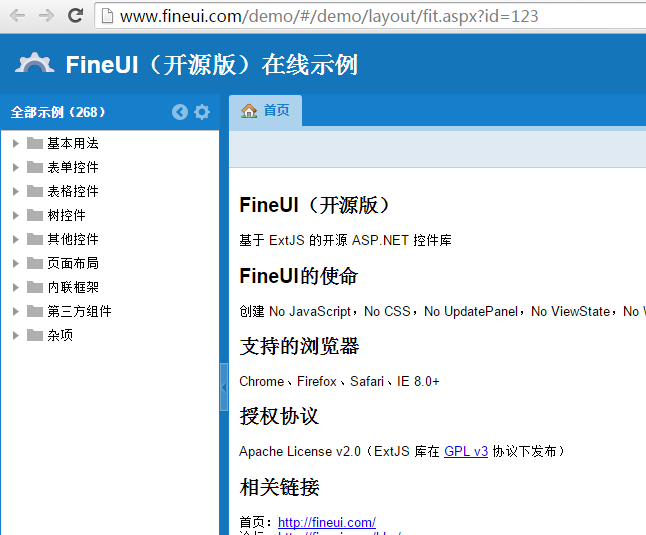Expand the 第三方组件 tree node
This screenshot has width=646, height=535.
coord(16,311)
